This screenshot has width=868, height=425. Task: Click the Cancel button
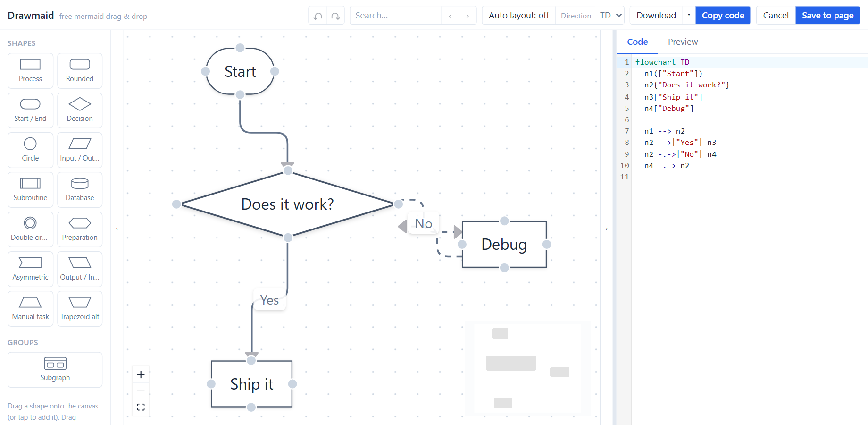point(776,16)
